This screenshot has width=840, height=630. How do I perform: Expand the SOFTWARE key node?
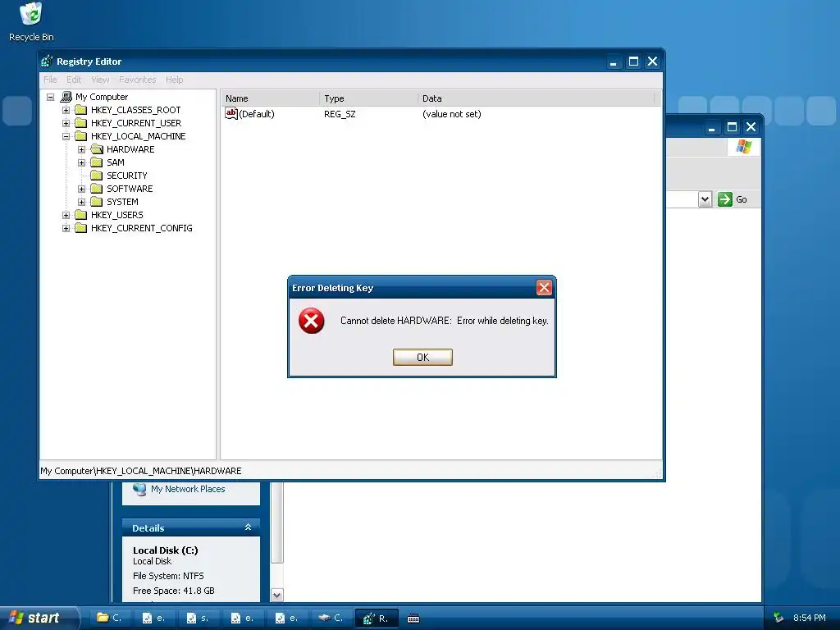81,189
